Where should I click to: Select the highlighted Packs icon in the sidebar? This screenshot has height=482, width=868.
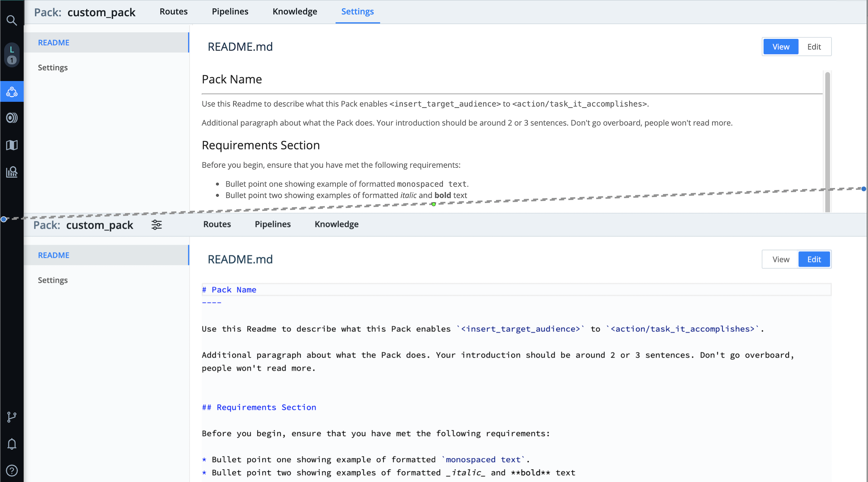tap(12, 91)
